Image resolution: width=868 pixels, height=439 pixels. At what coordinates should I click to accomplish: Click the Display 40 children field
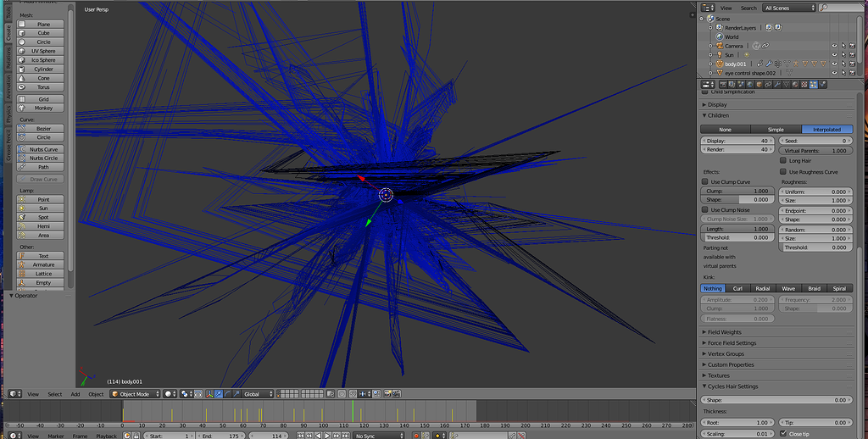click(x=737, y=141)
